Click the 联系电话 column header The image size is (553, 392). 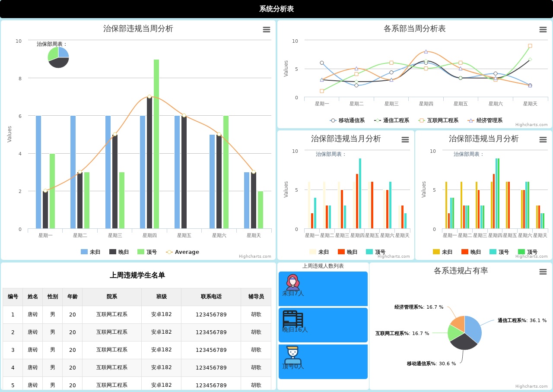(x=211, y=297)
